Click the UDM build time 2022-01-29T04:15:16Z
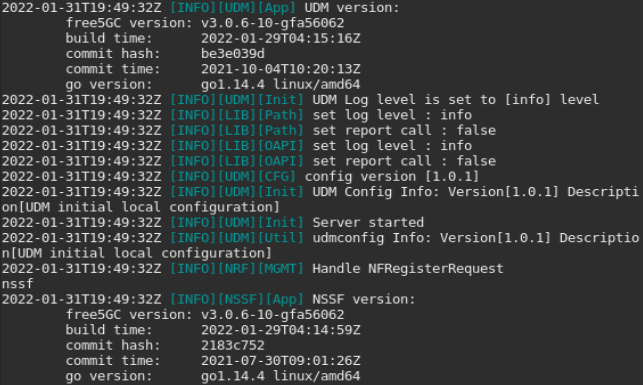Image resolution: width=643 pixels, height=385 pixels. pyautogui.click(x=280, y=38)
